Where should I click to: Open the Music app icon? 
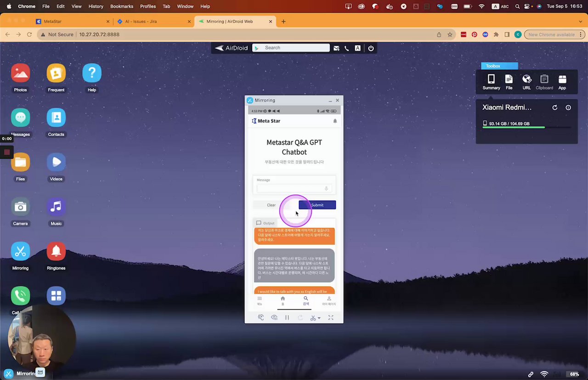point(56,207)
